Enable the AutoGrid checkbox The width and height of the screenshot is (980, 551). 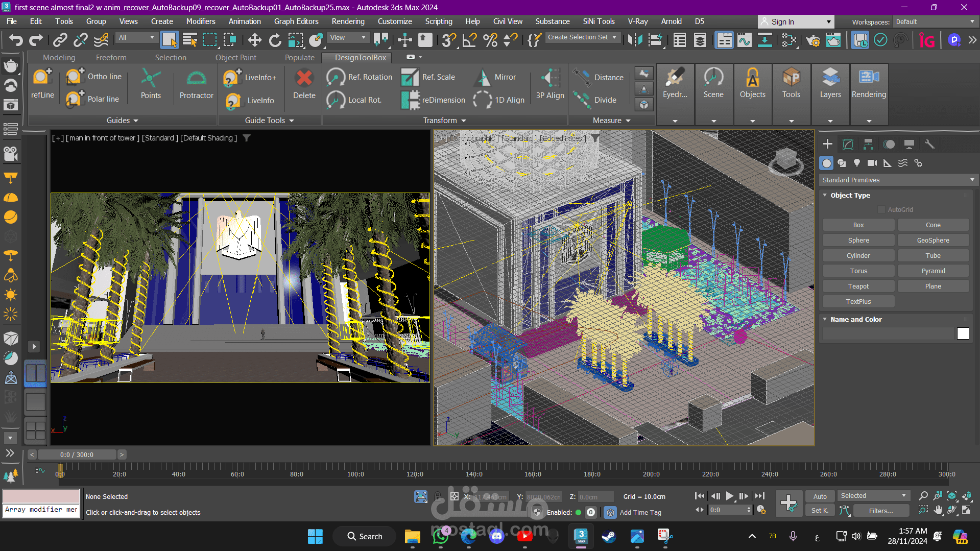(x=881, y=209)
